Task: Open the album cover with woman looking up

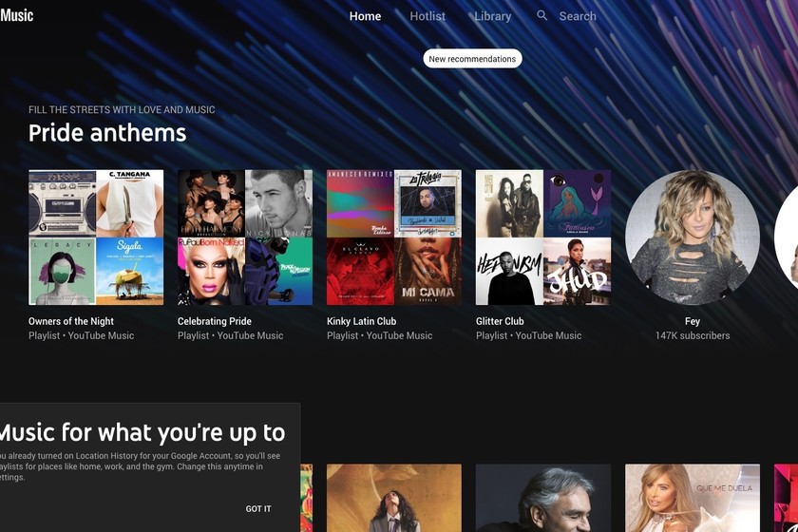Action: point(394,498)
